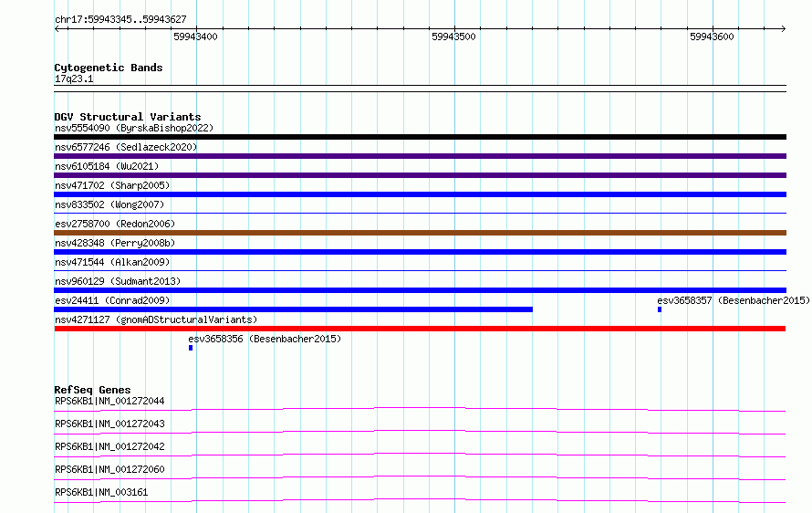Click the nsv428348 (Perry2008b) label
The width and height of the screenshot is (812, 513).
115,243
